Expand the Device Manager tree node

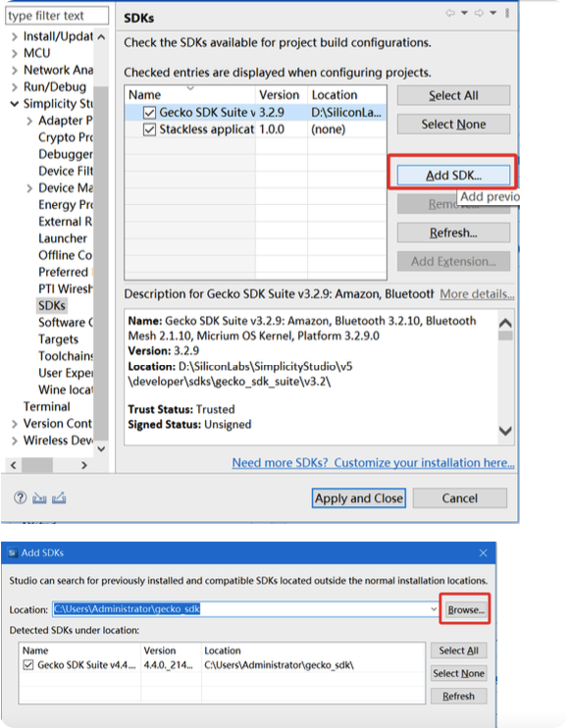pos(29,188)
